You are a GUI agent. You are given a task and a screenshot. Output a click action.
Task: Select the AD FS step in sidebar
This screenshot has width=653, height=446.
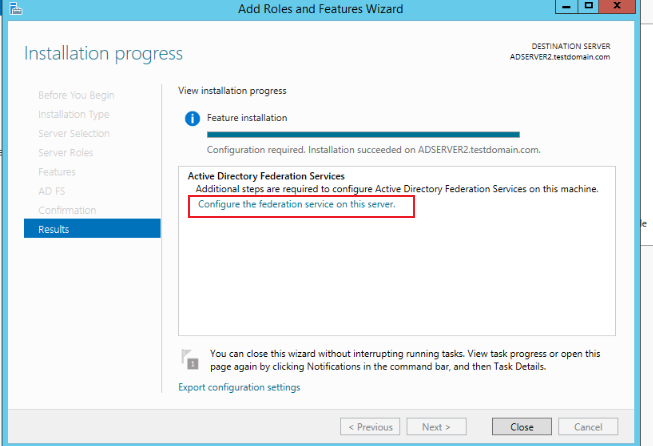click(52, 191)
